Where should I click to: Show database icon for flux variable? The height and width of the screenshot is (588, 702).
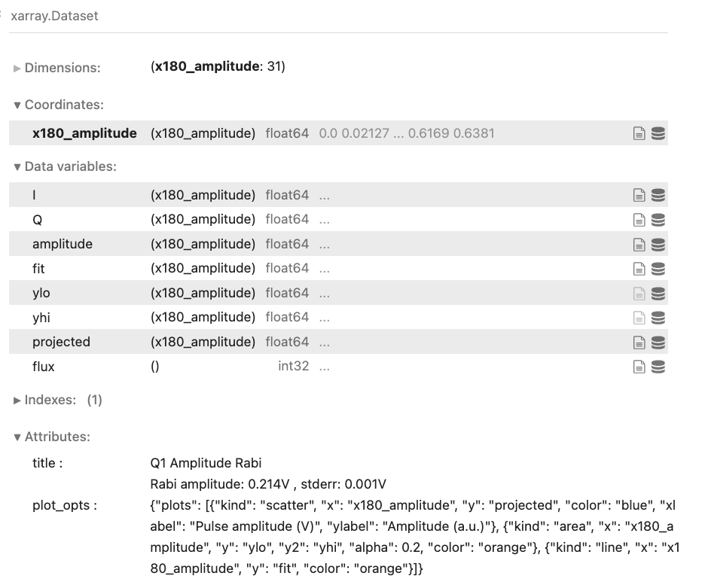click(x=658, y=367)
